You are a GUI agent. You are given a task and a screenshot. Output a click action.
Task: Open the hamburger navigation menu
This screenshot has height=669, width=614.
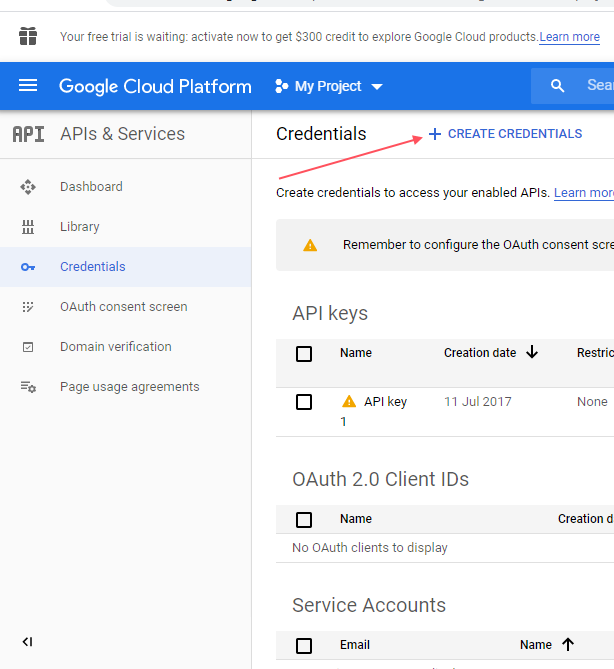click(x=28, y=86)
